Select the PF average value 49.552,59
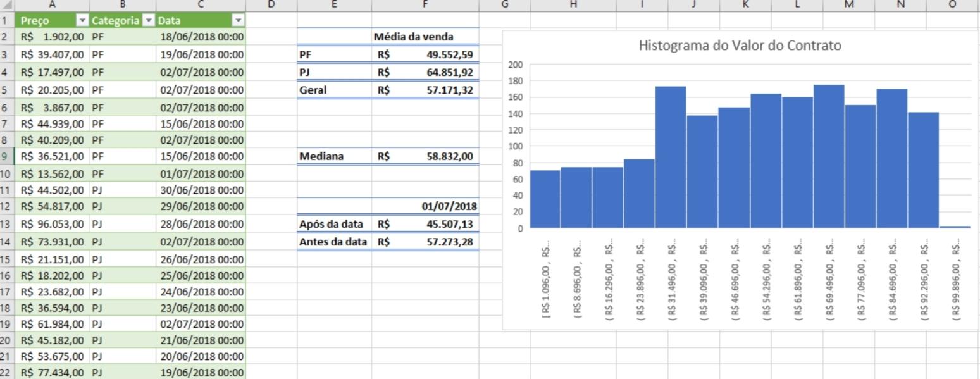 (425, 54)
